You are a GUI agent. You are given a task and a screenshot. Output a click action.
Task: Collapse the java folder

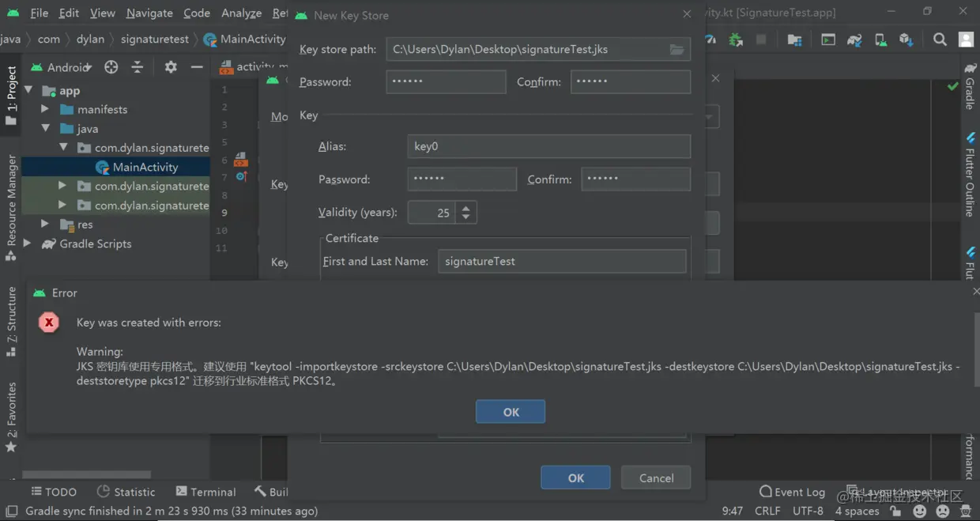(x=45, y=128)
